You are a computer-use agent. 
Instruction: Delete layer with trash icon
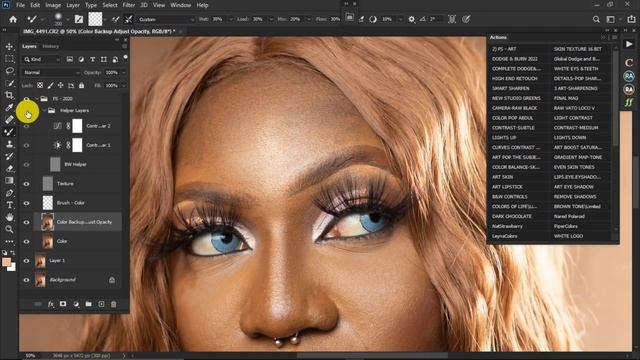(x=113, y=304)
